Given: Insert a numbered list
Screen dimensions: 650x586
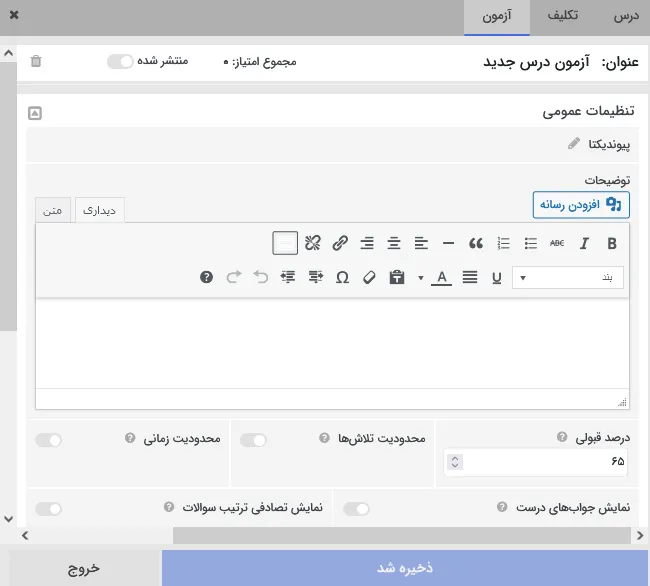Looking at the screenshot, I should (x=503, y=243).
